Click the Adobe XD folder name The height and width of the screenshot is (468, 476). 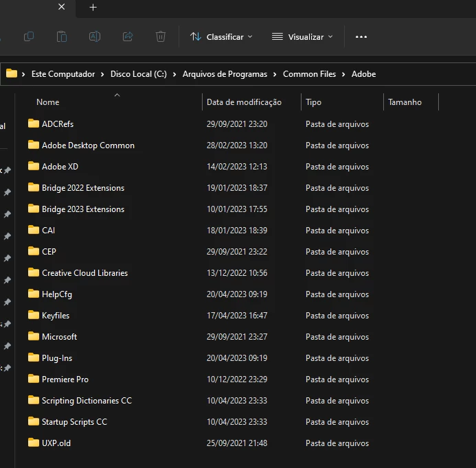[x=60, y=167]
